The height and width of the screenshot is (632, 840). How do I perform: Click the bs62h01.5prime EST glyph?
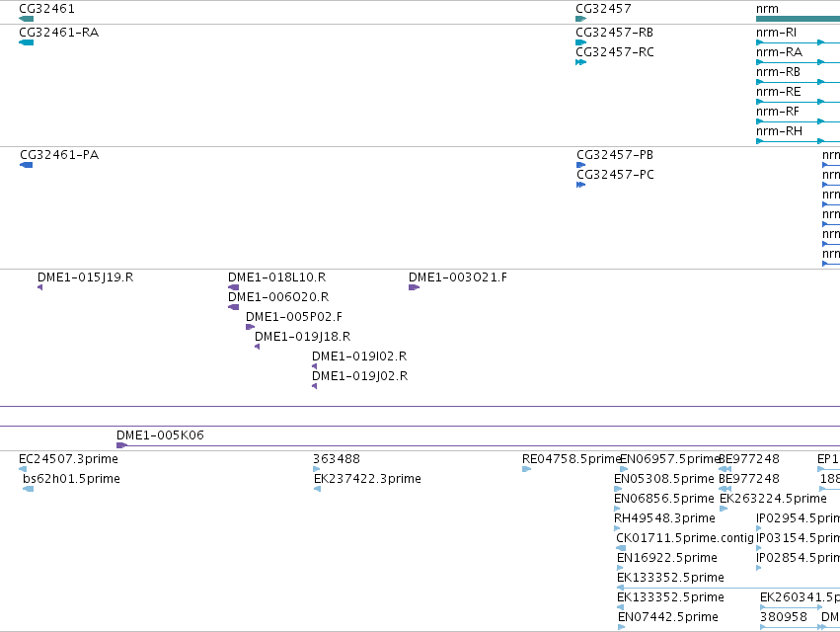29,489
